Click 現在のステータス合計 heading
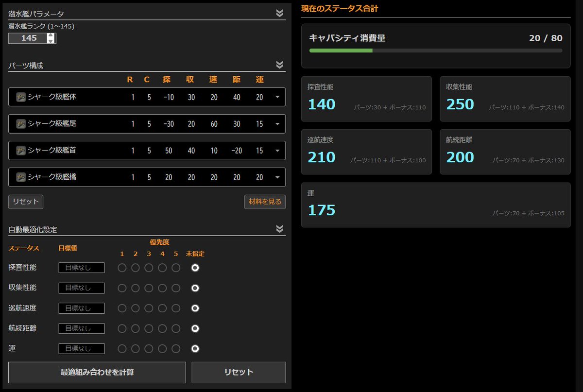 click(x=340, y=8)
